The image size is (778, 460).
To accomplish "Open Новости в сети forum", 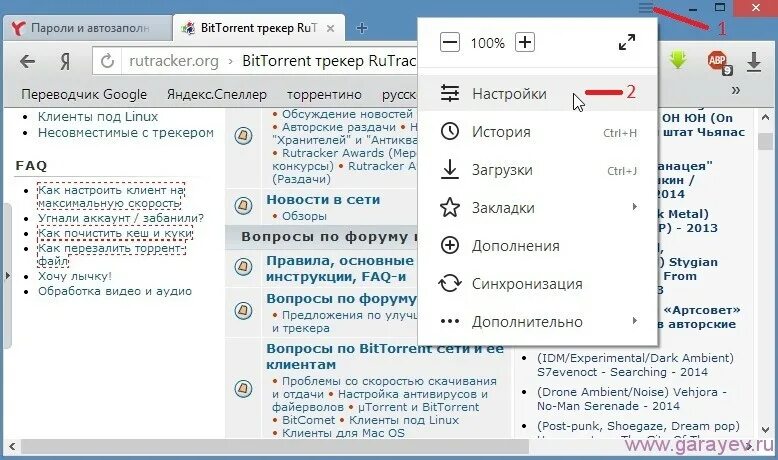I will 323,199.
